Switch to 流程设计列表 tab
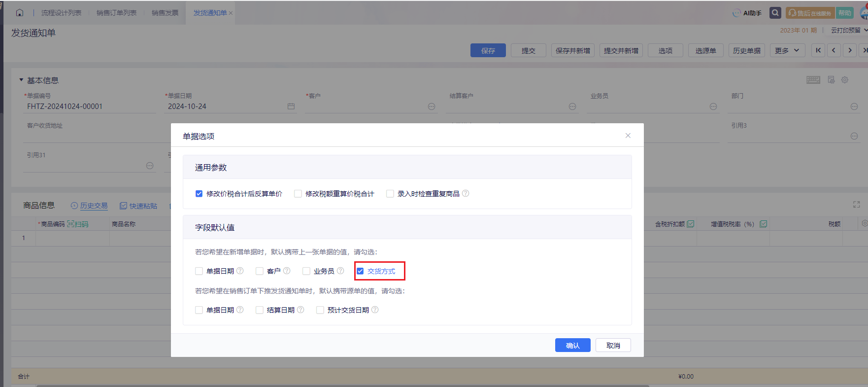 (x=61, y=13)
